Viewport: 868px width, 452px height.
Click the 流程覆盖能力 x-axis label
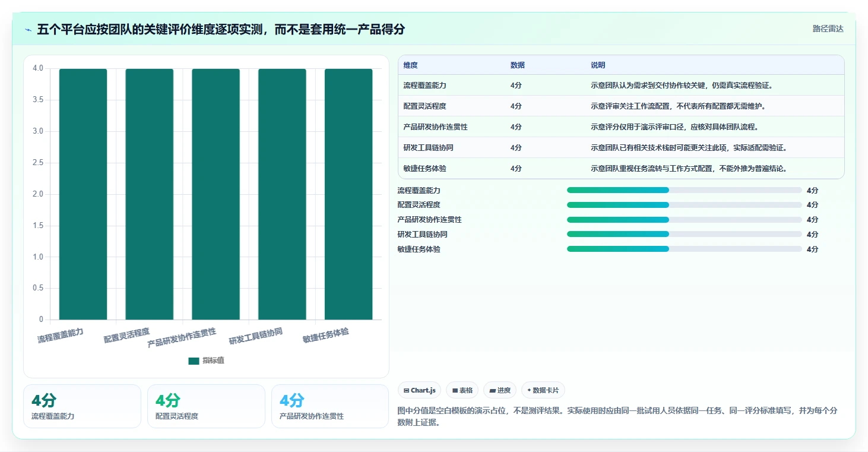(61, 336)
